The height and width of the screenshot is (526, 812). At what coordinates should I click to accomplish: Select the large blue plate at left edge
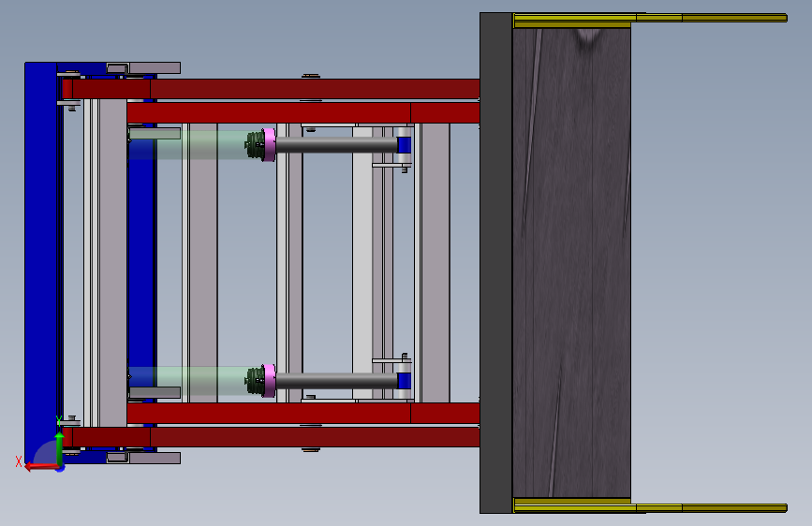[41, 261]
